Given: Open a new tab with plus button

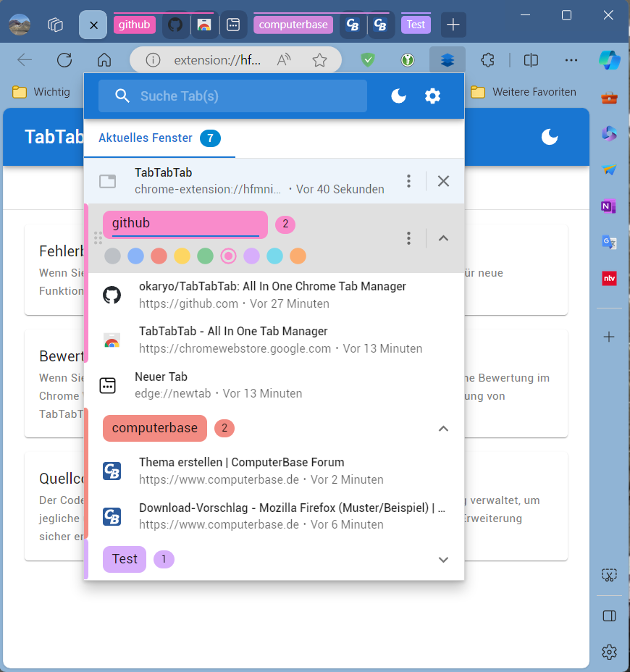Looking at the screenshot, I should pyautogui.click(x=453, y=25).
